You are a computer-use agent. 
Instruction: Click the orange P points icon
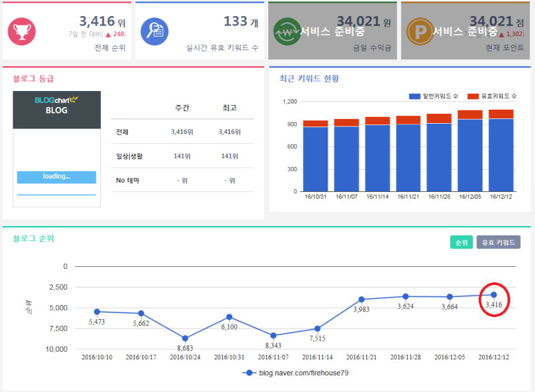click(x=420, y=31)
